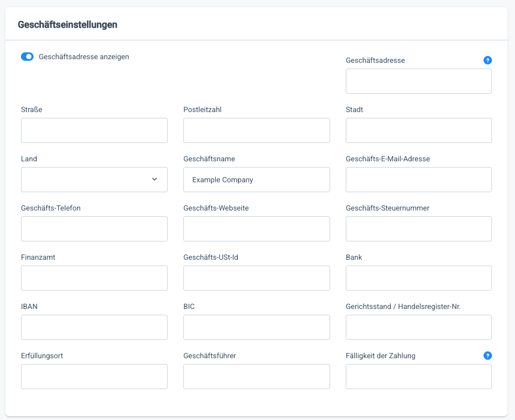
Task: Click the Geschäftsführer text field
Action: [x=256, y=377]
